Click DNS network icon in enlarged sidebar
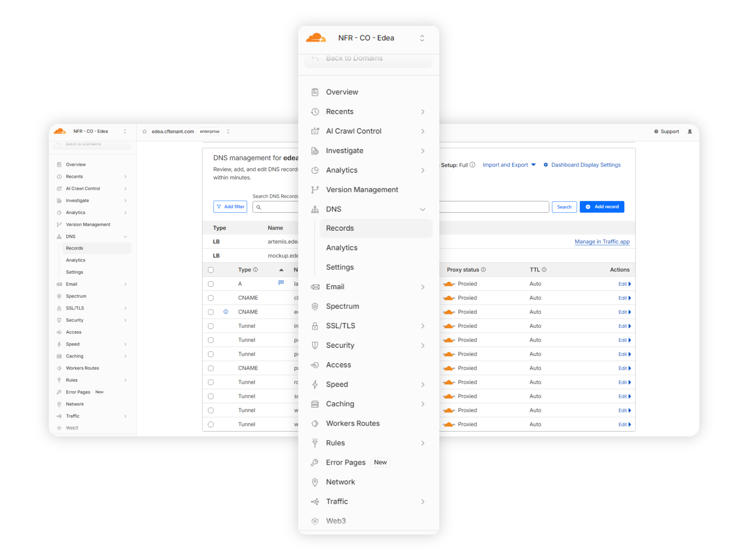The width and height of the screenshot is (748, 560). pyautogui.click(x=315, y=209)
